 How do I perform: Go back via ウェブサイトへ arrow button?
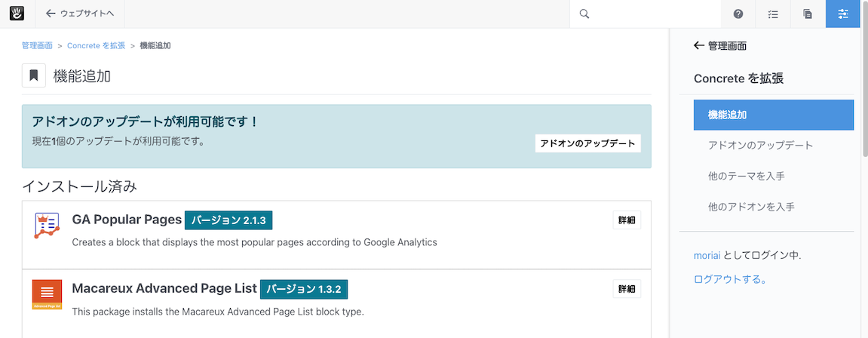coord(80,14)
